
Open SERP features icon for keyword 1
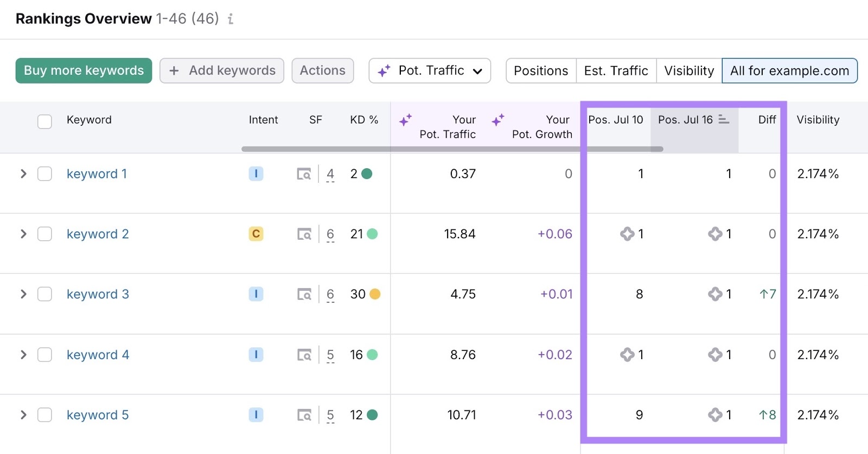pos(304,174)
